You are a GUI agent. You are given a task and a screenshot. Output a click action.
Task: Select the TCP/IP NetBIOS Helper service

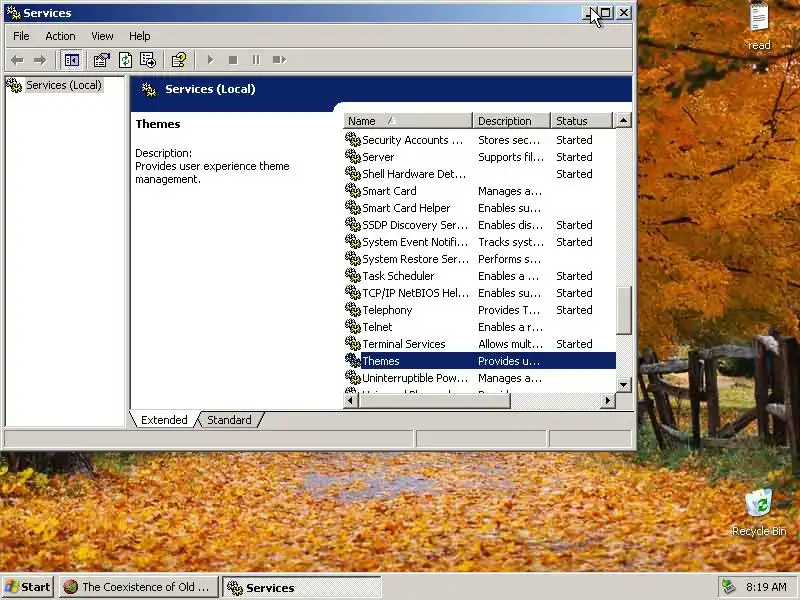tap(480, 293)
